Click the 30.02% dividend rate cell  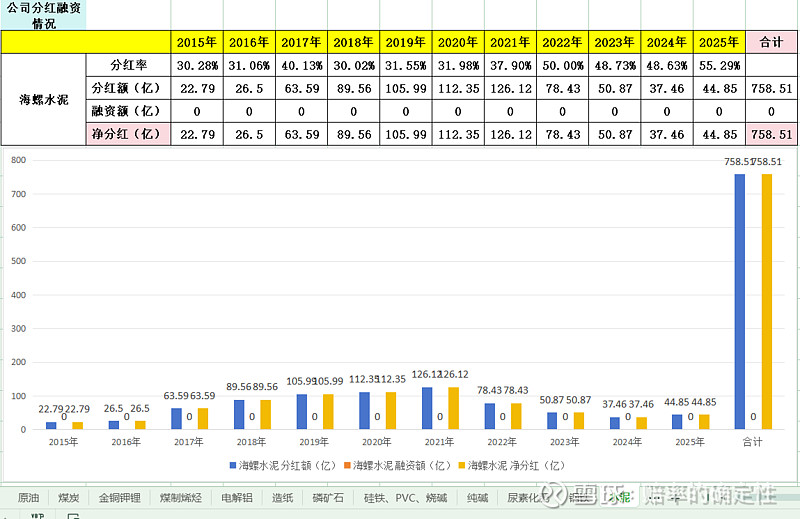click(x=354, y=65)
